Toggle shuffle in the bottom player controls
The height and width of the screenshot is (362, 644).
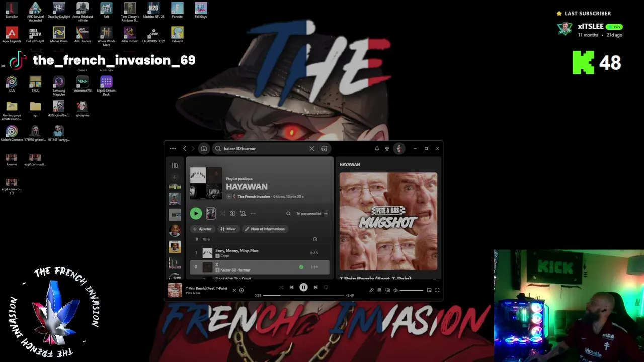pos(281,287)
